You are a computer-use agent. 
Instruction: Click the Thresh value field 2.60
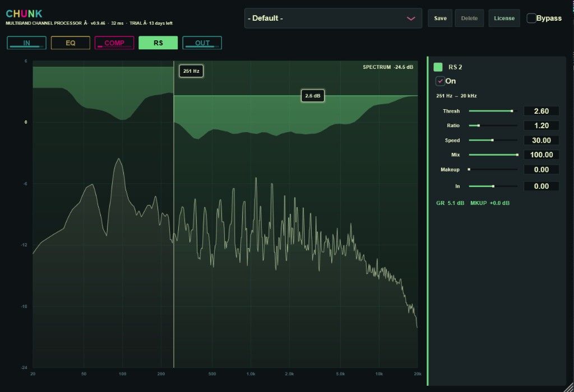(541, 111)
